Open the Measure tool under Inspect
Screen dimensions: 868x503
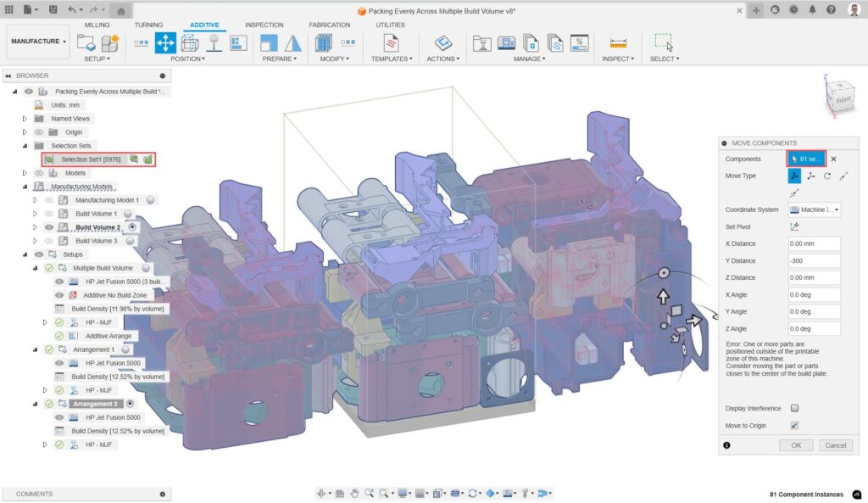(x=618, y=42)
